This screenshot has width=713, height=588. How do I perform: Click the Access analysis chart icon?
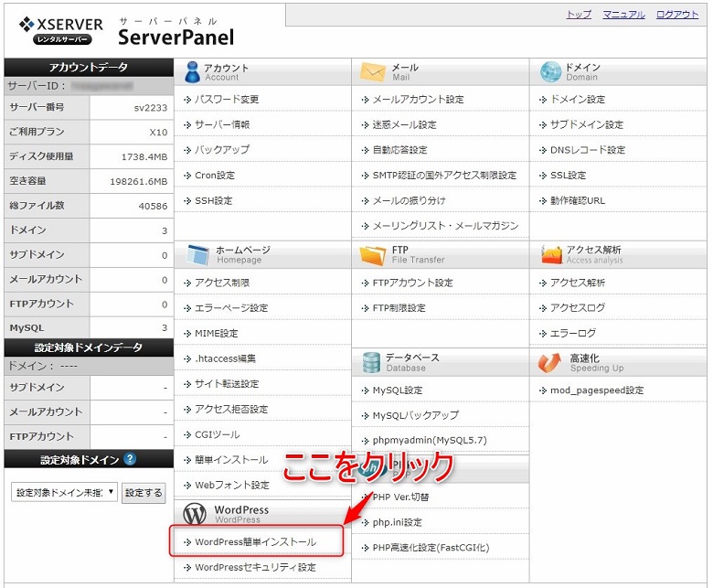[x=551, y=254]
